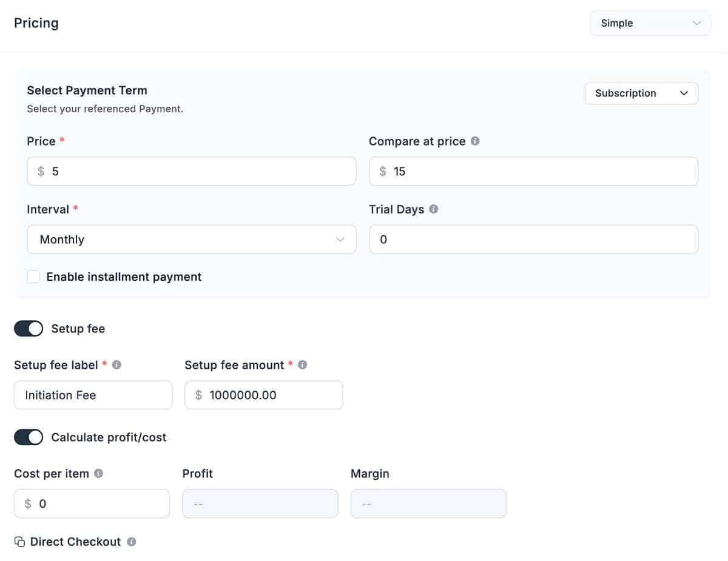This screenshot has height=561, width=728.
Task: Click the copy icon before Direct Checkout label
Action: coord(19,541)
